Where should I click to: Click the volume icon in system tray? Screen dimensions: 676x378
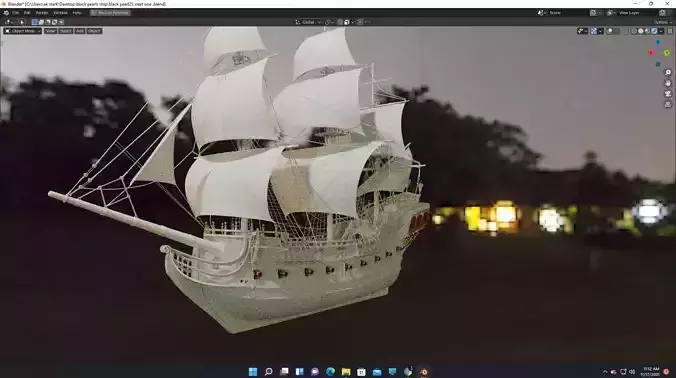pos(632,372)
